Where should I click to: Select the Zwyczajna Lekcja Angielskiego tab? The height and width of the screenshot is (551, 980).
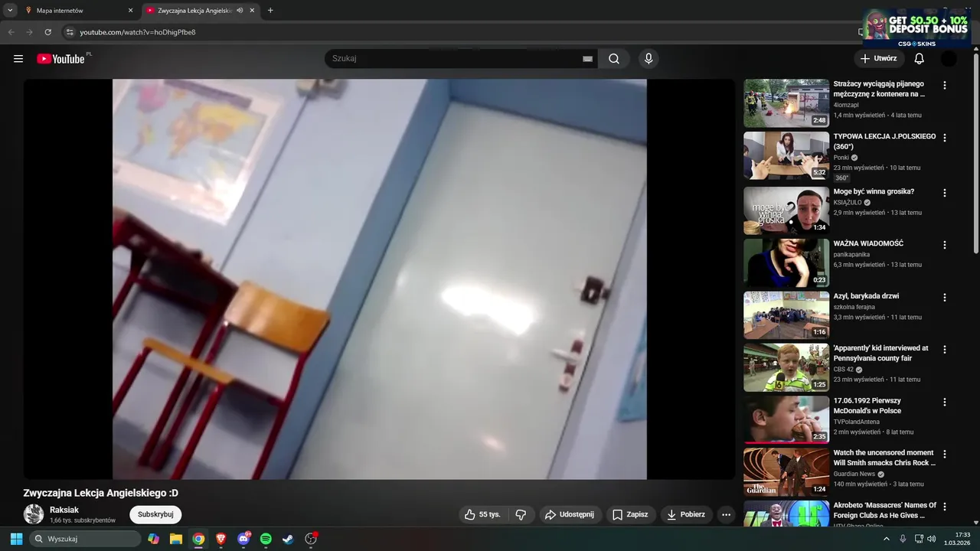click(x=201, y=11)
